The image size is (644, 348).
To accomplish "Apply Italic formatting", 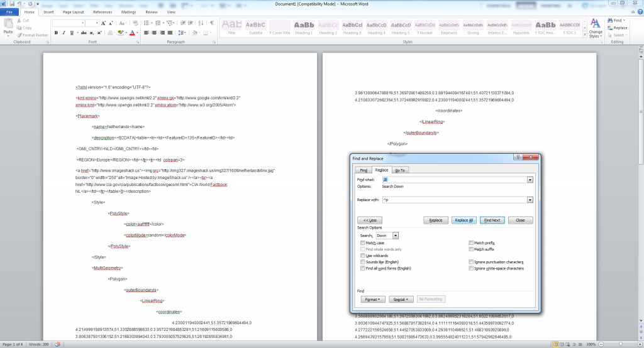I will [x=64, y=33].
